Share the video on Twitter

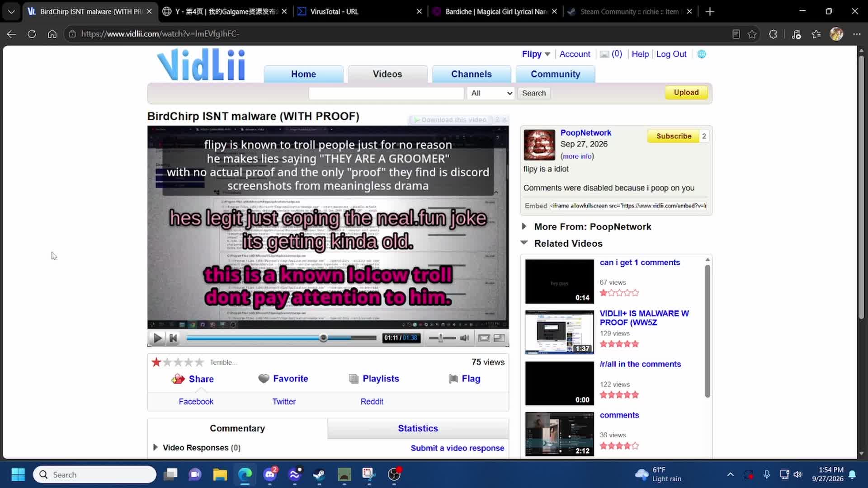pos(284,402)
